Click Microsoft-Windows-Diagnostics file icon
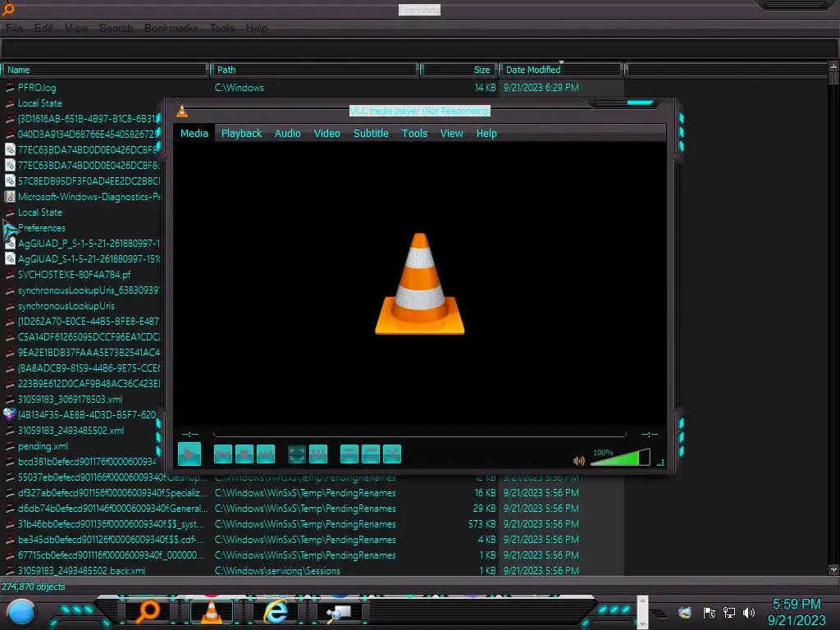This screenshot has height=630, width=840. (10, 197)
